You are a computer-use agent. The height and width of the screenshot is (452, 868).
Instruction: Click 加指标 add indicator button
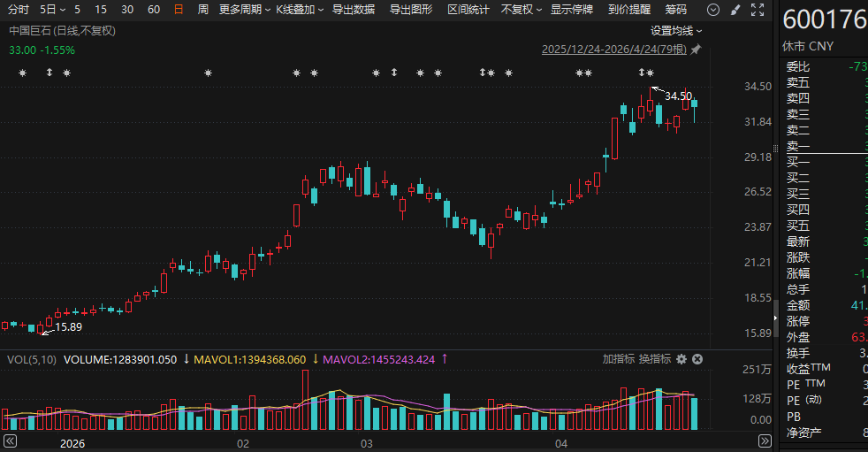tap(619, 359)
